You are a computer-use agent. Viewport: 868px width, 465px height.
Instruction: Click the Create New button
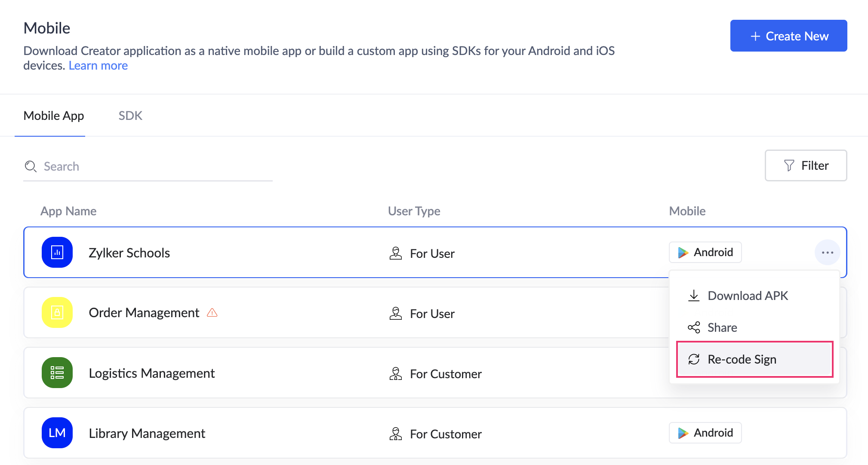788,36
